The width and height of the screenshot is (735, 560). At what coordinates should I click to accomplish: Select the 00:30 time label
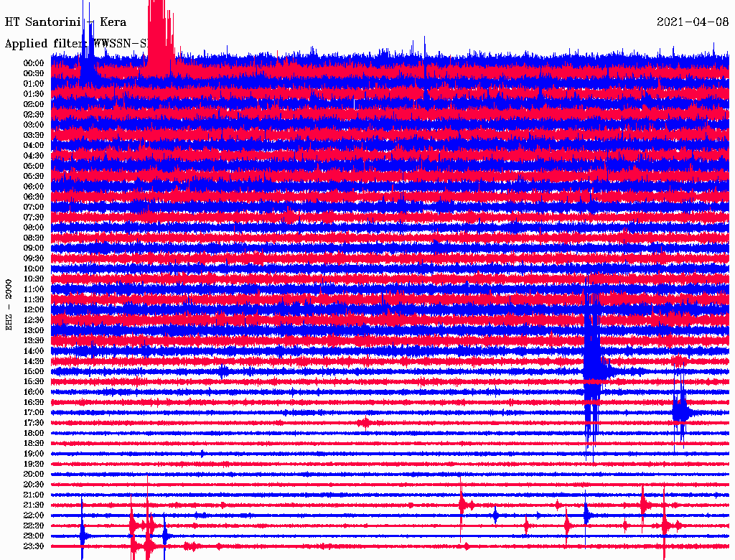(x=34, y=74)
